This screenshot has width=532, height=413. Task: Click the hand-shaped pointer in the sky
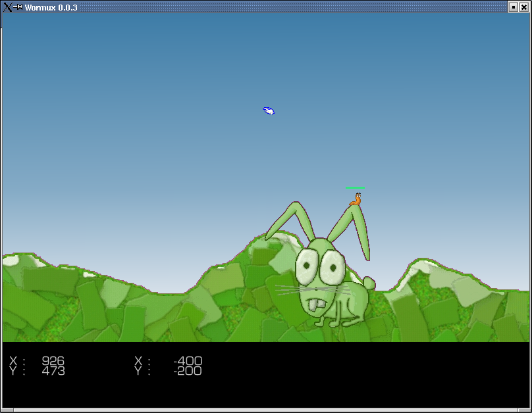click(x=269, y=110)
